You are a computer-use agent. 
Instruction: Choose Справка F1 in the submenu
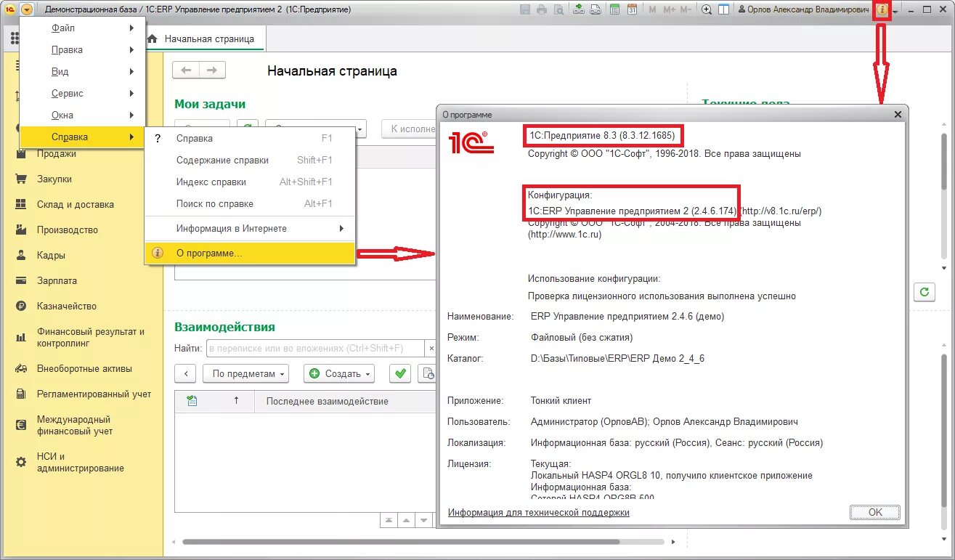click(x=250, y=139)
